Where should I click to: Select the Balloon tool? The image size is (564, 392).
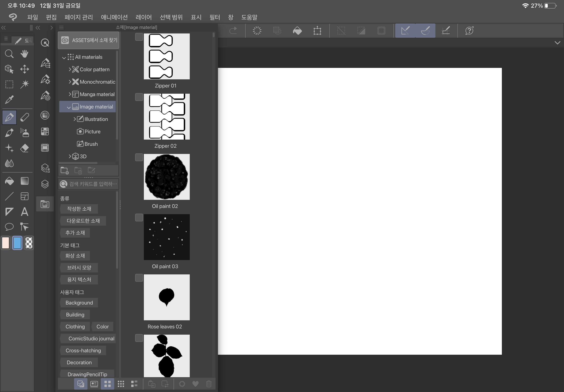(x=9, y=227)
